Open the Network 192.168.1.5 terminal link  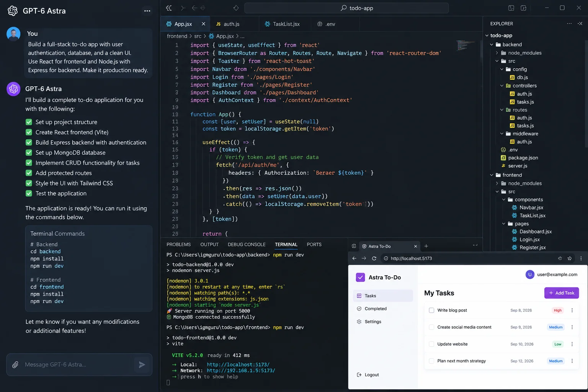(x=241, y=371)
